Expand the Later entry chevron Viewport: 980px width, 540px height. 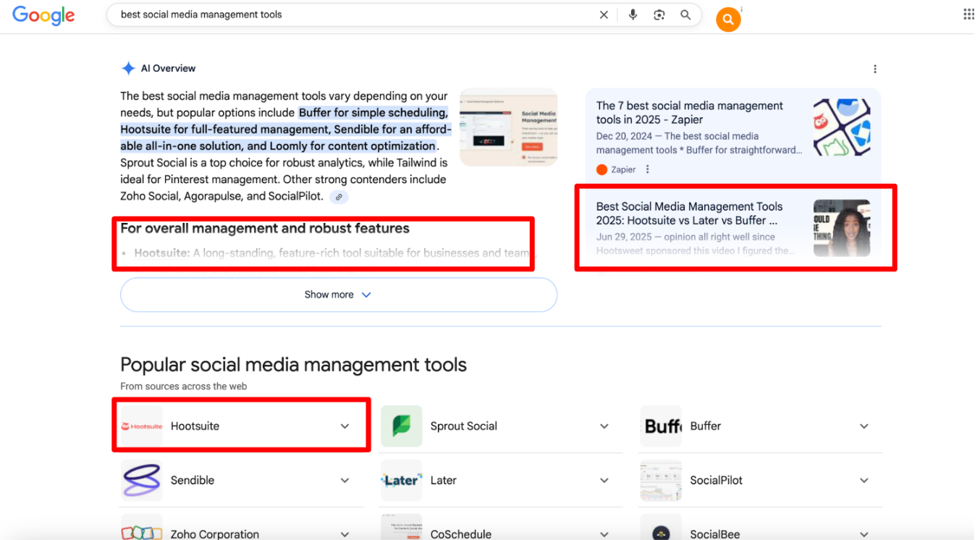[604, 481]
